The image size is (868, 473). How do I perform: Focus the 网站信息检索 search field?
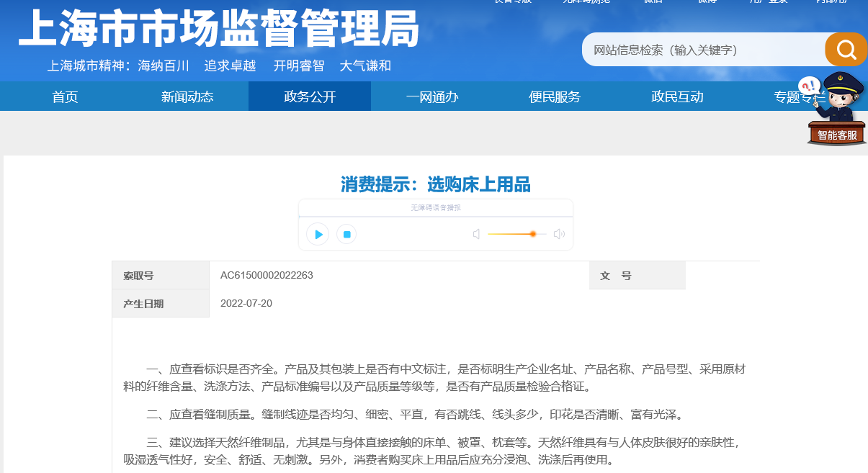(x=702, y=50)
